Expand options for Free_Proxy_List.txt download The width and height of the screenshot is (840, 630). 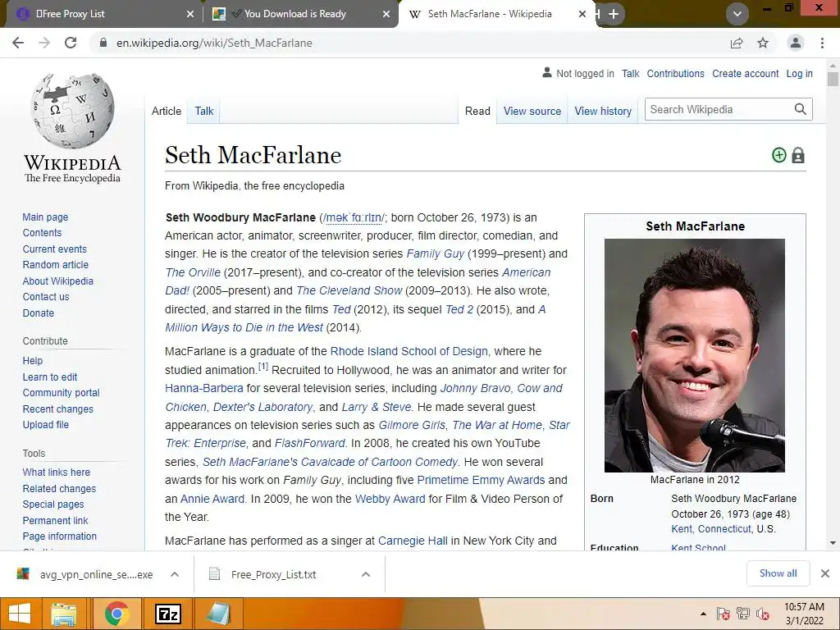[x=366, y=574]
